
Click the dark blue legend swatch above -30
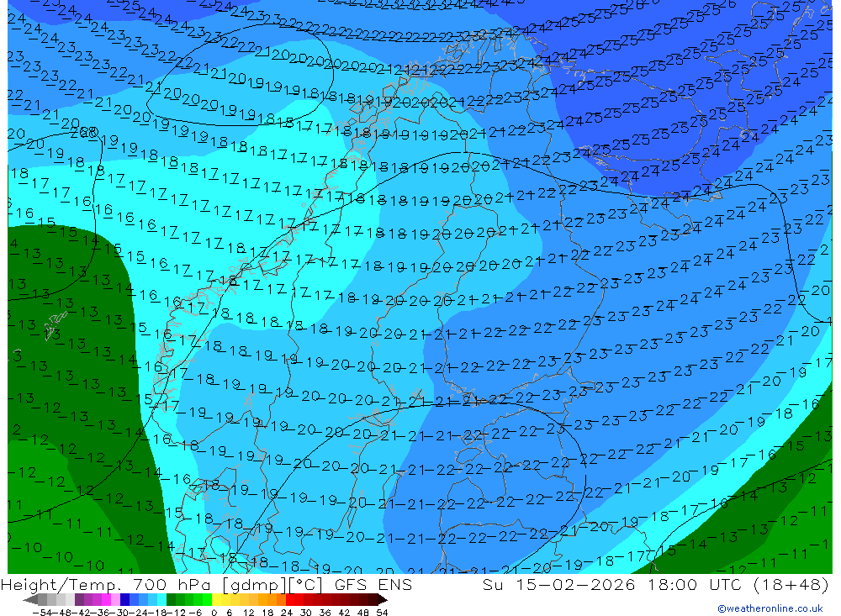tap(125, 599)
